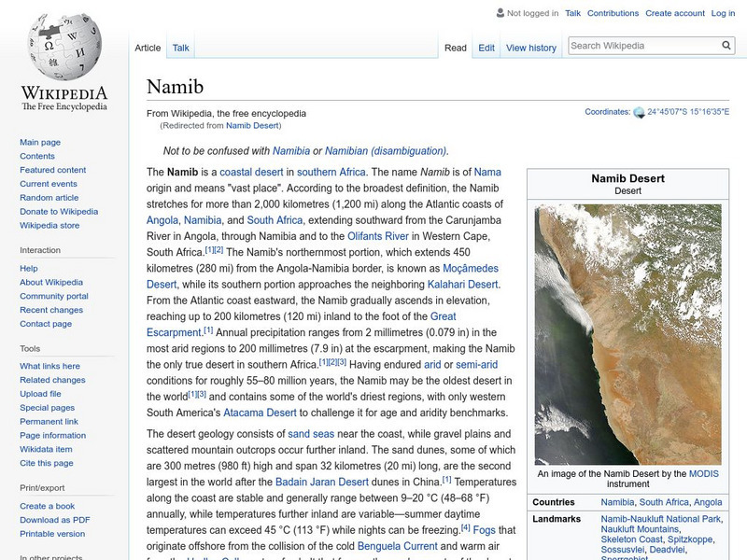Open the Nama link

click(x=487, y=172)
